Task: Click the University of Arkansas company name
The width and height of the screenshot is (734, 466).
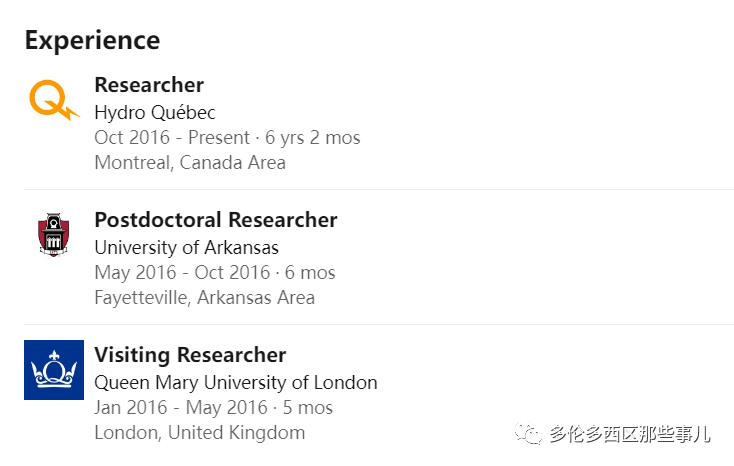Action: pos(186,247)
